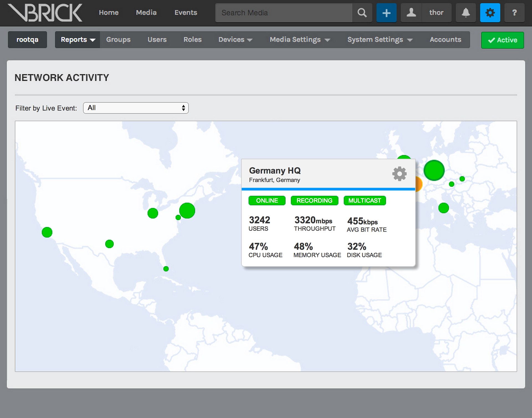The image size is (532, 418).
Task: Toggle the MULTICAST badge
Action: point(365,200)
